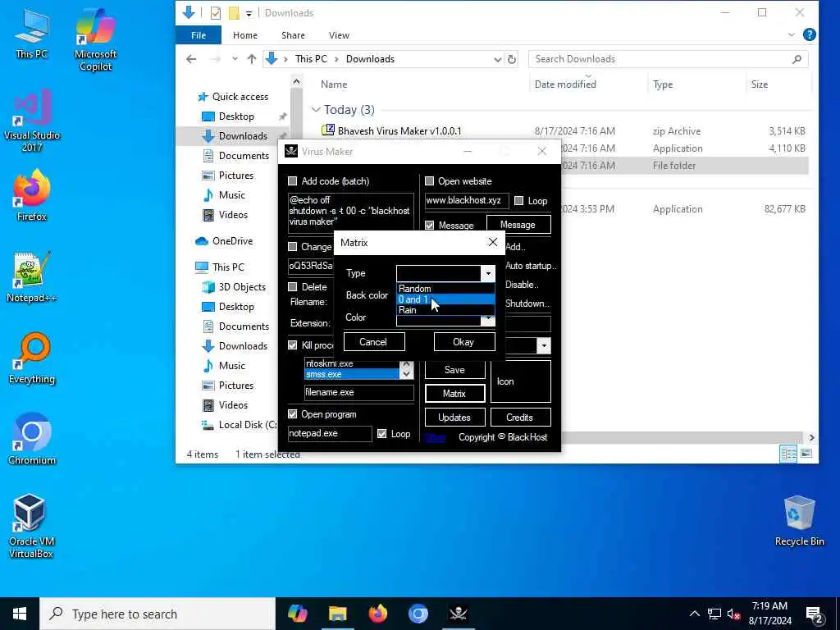
Task: Open the dropdown arrow above the Icon box
Action: coord(544,345)
